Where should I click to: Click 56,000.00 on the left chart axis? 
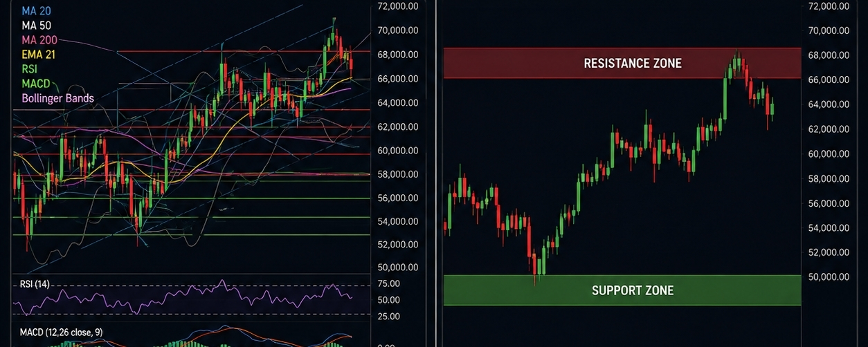397,198
